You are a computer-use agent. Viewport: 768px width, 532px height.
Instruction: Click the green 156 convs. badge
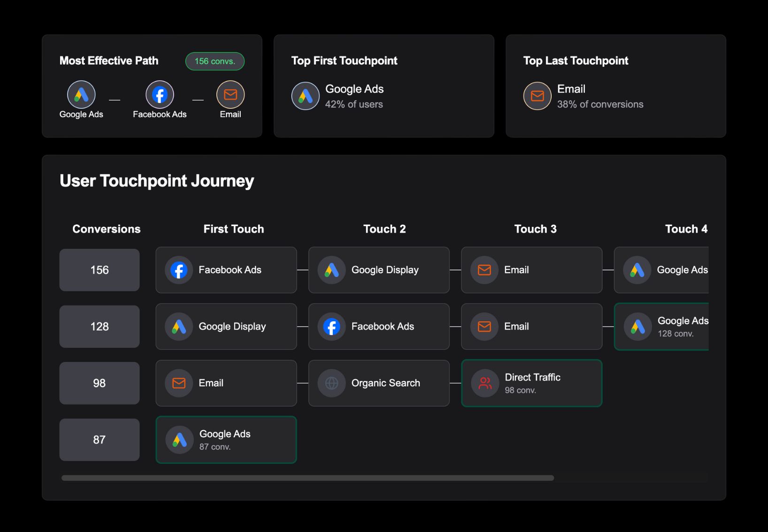(215, 61)
